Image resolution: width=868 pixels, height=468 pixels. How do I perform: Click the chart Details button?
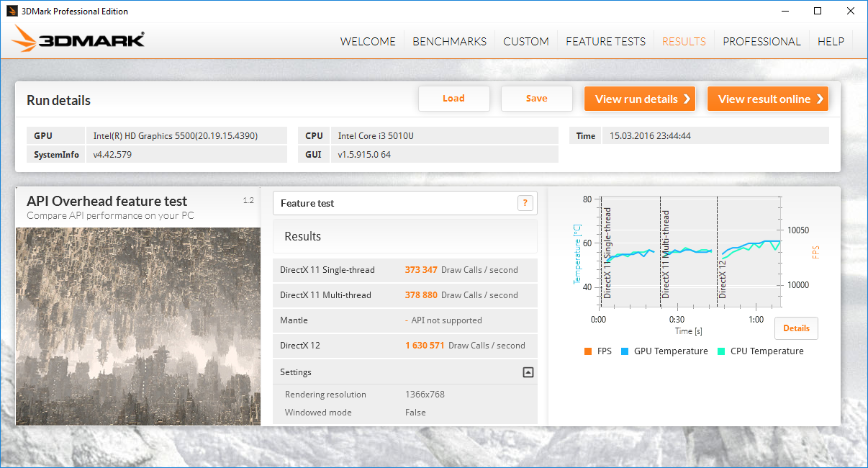[796, 328]
